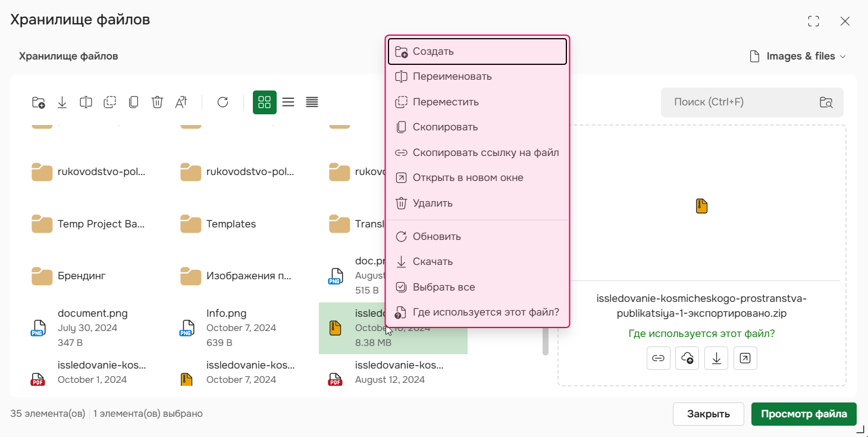Click the copy link icon under file preview
Screen dimensions: 868x437
pyautogui.click(x=658, y=358)
